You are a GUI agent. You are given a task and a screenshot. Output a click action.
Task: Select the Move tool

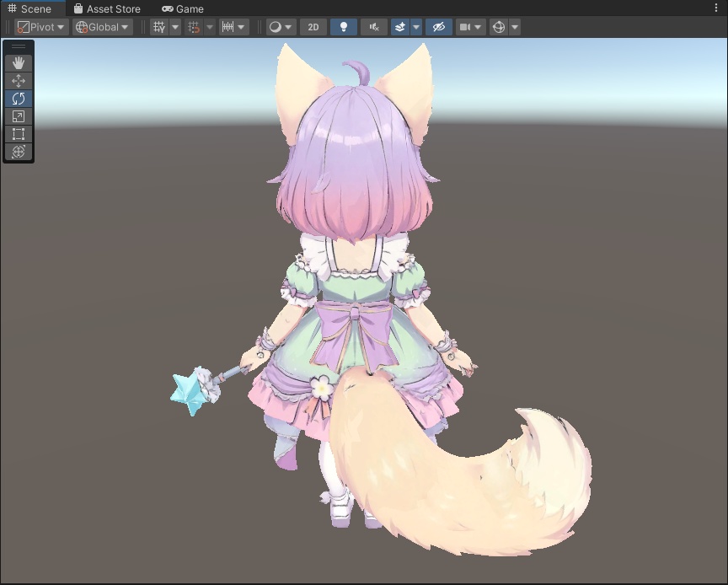(18, 80)
